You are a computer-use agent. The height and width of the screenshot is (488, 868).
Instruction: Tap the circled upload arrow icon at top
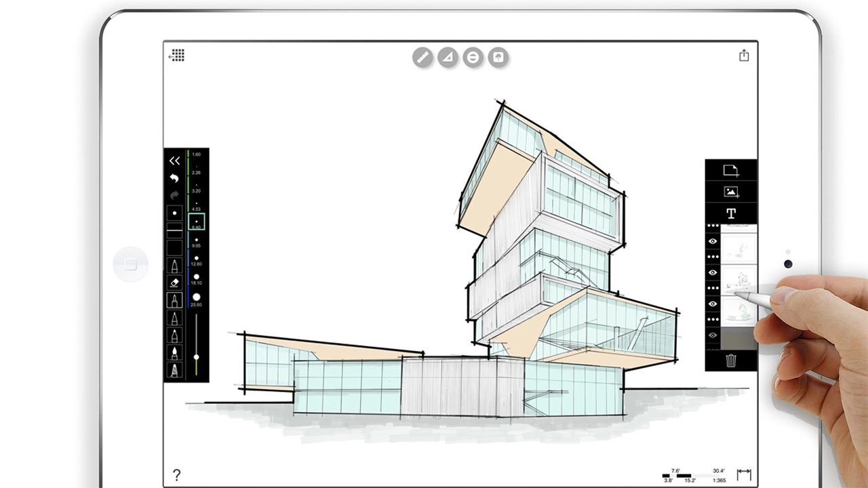(498, 57)
